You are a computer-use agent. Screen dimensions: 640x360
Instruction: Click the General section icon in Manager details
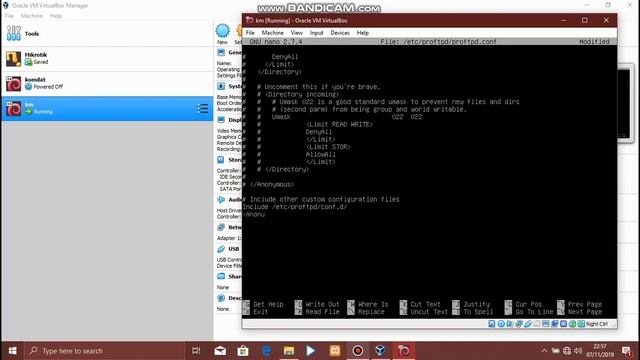click(221, 52)
